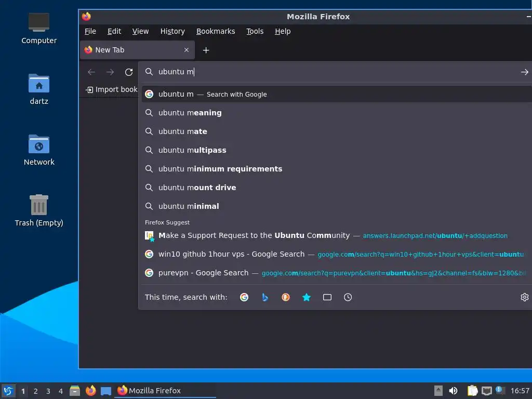Viewport: 532px width, 399px height.
Task: Open the Help menu
Action: 283,31
